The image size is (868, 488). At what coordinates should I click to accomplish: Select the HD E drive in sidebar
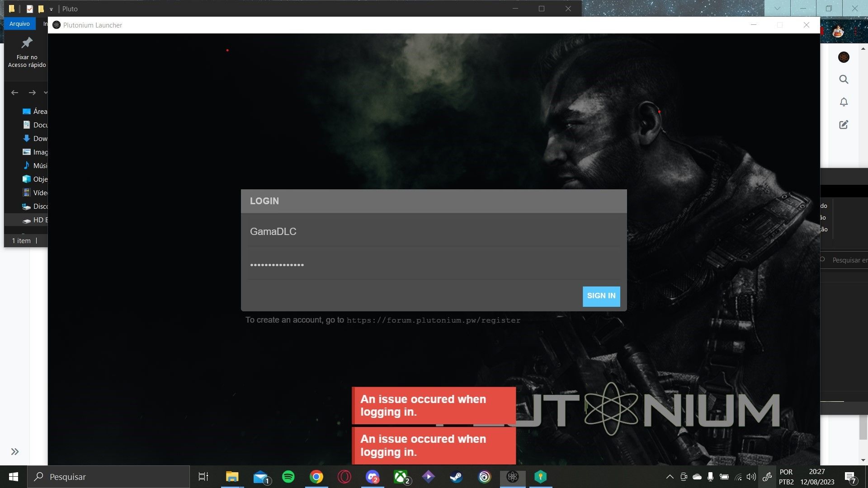[34, 220]
